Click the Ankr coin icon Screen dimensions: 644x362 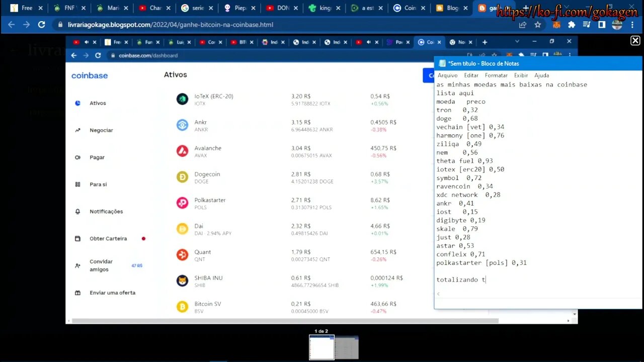pos(182,125)
